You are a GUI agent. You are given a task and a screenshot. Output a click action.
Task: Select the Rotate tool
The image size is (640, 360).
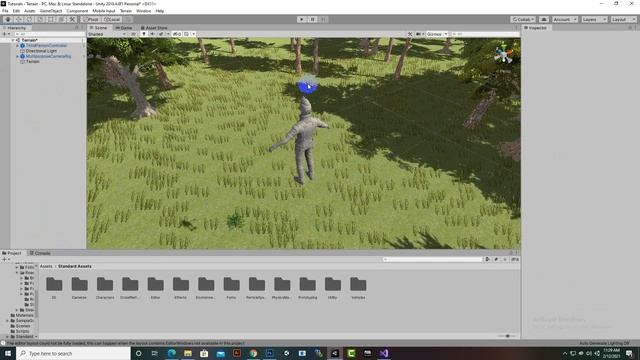click(29, 19)
